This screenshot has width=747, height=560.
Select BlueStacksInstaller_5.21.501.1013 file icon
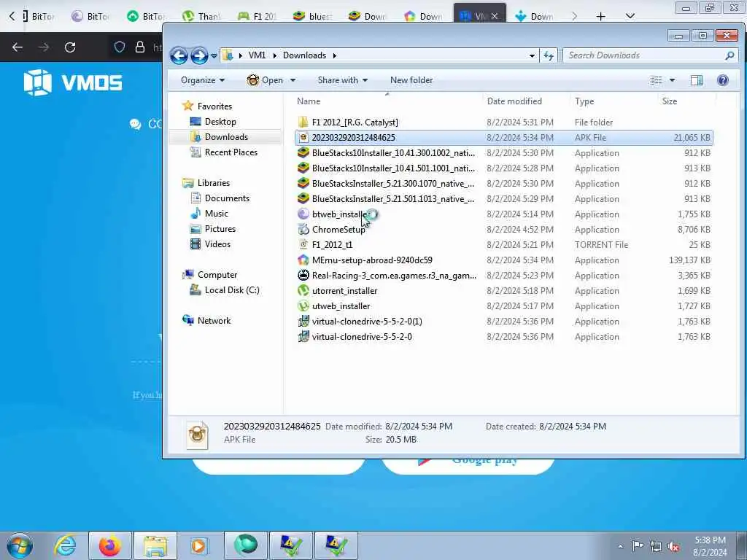tap(303, 198)
